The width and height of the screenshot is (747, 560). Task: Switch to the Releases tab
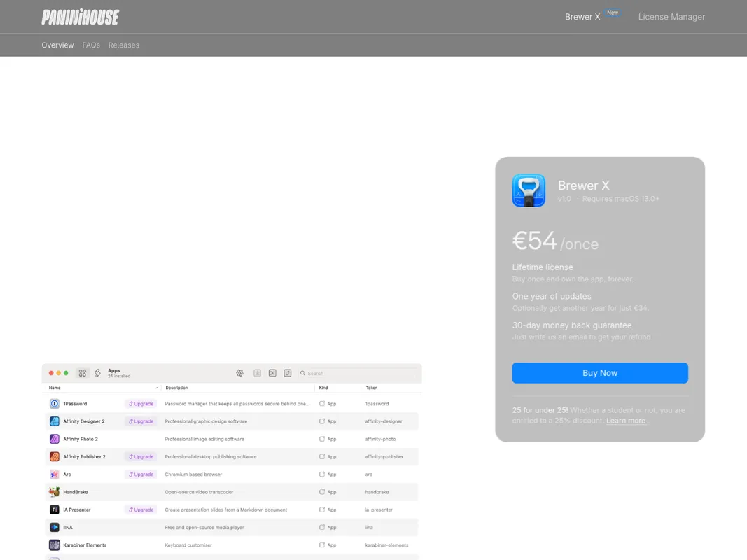[x=123, y=45]
